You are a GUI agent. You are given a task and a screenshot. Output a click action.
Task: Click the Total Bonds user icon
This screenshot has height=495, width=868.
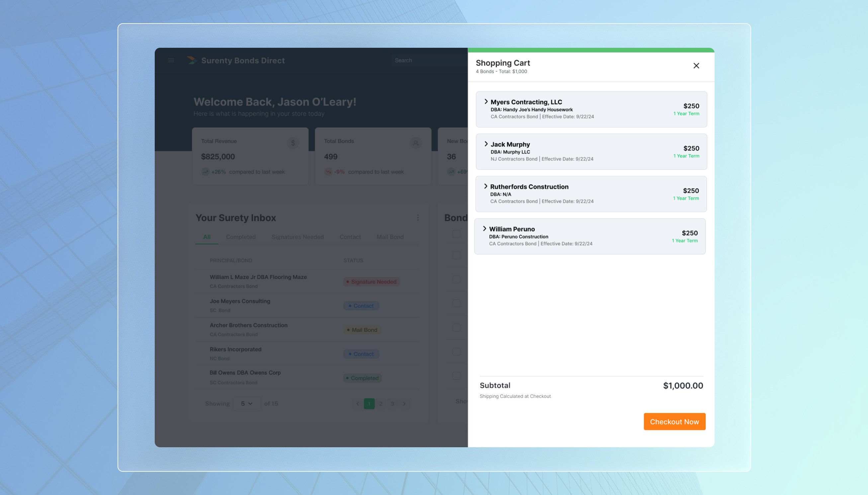coord(415,143)
